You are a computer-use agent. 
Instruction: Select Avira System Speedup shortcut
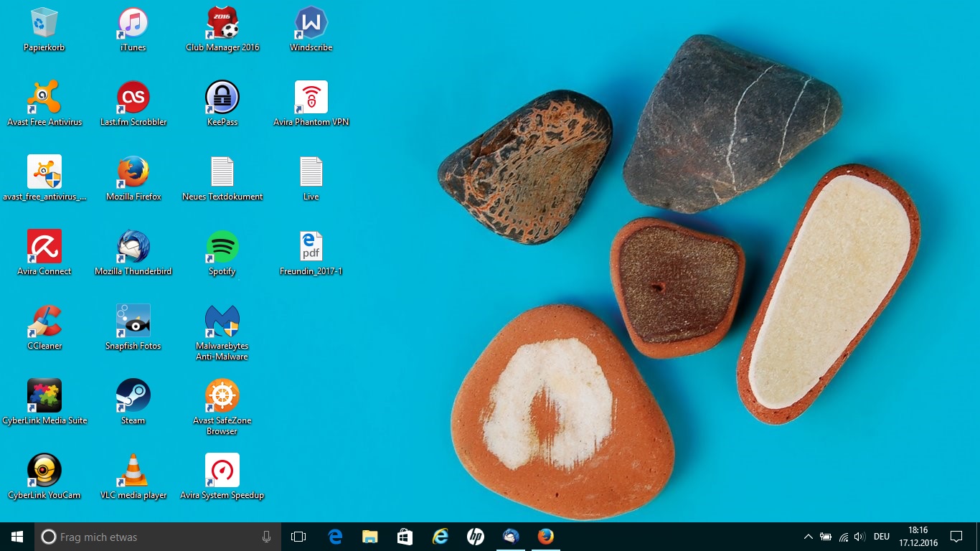click(x=222, y=477)
